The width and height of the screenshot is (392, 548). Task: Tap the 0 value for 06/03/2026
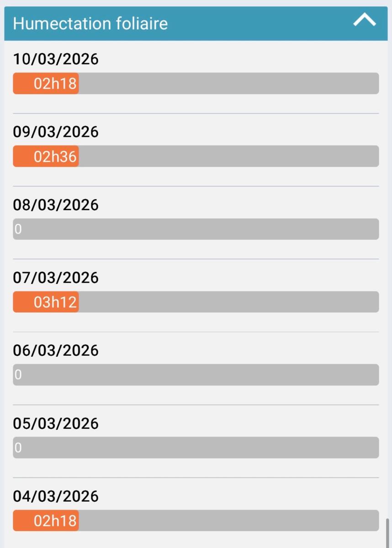tap(18, 375)
